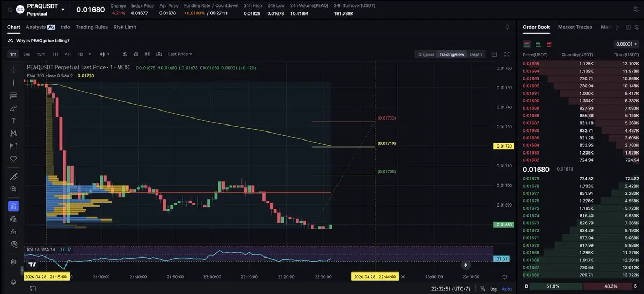Open the candlestick chart style dropdown

(x=105, y=54)
